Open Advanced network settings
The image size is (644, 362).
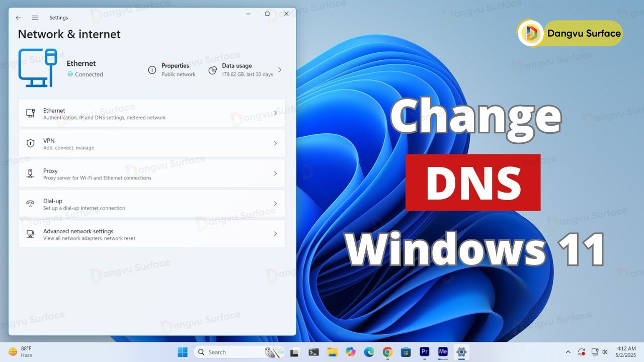pos(152,234)
